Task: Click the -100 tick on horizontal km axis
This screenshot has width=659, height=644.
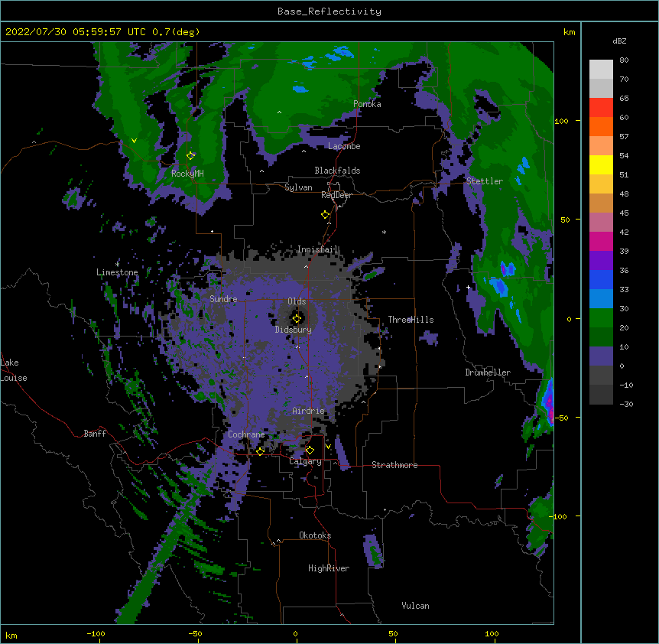Action: [x=96, y=633]
